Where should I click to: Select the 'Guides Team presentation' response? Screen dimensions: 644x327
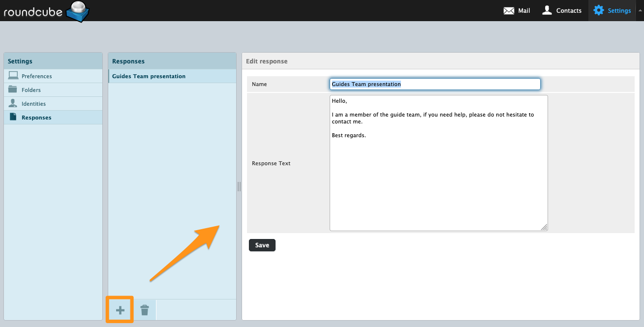pyautogui.click(x=149, y=76)
